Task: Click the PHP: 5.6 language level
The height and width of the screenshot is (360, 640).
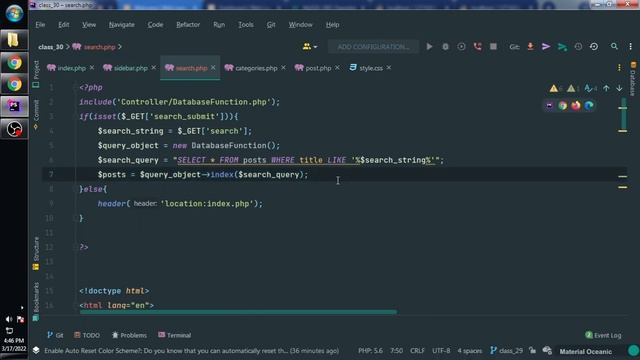Action: pyautogui.click(x=370, y=351)
